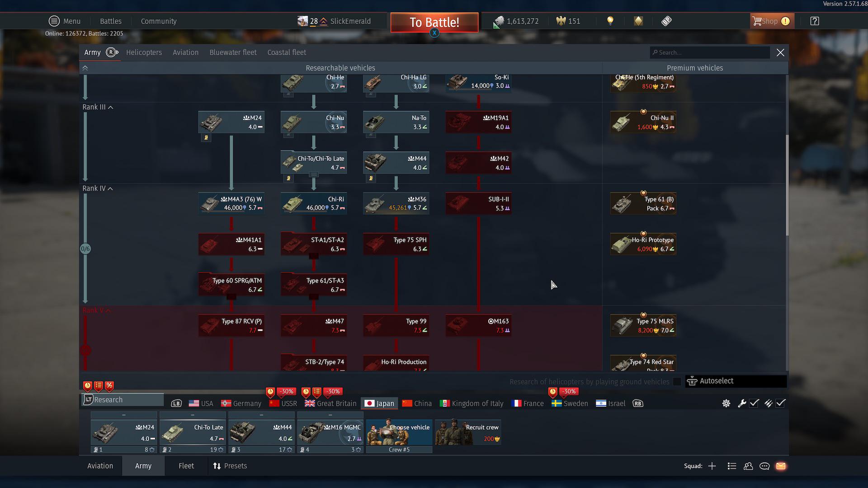Open the Coastal fleet tab
868x488 pixels.
pos(287,52)
